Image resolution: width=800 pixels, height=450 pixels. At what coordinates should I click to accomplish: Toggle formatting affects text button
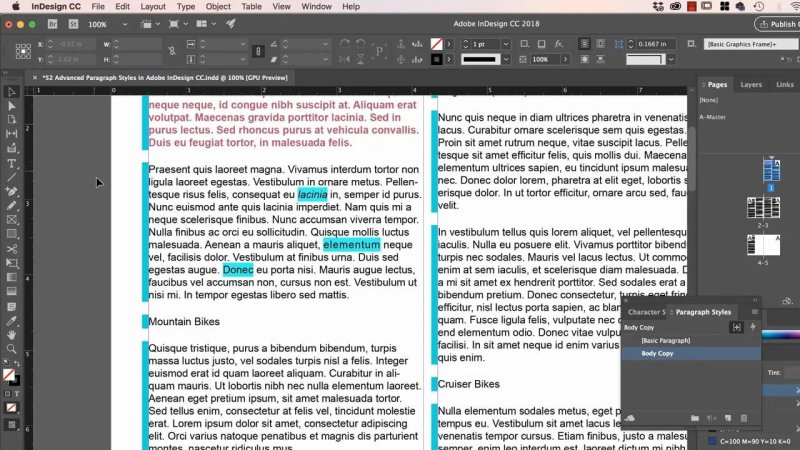17,394
